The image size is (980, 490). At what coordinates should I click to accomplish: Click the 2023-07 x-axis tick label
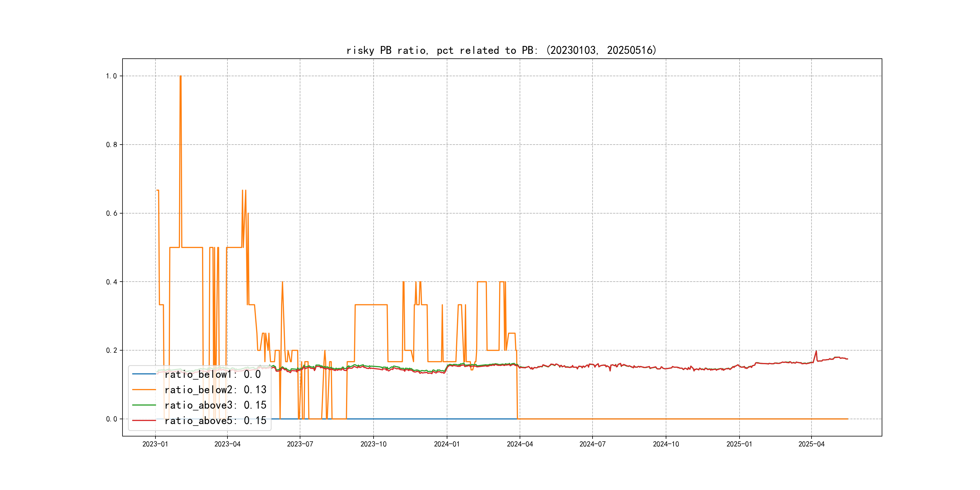pyautogui.click(x=300, y=444)
